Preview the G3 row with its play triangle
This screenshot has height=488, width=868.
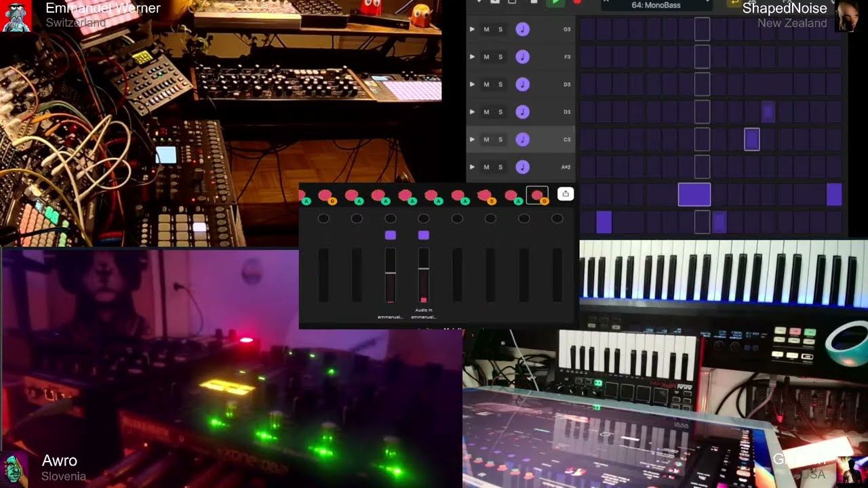472,29
